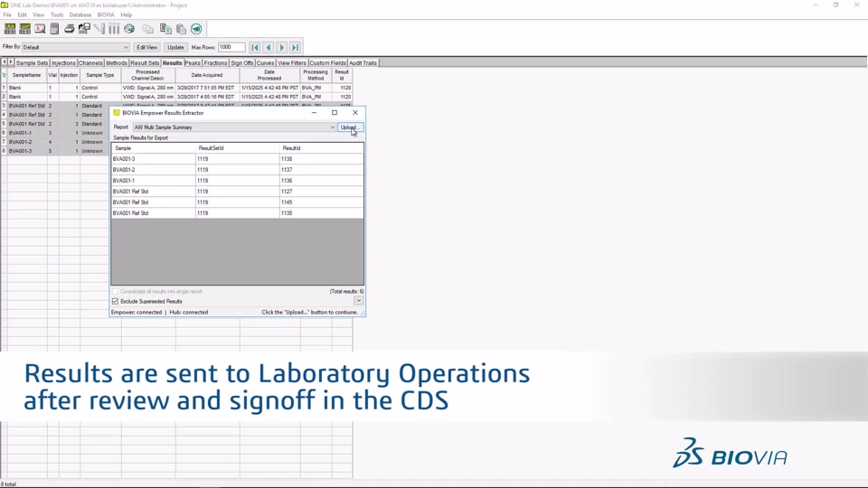Click the yellow Results Extractor title icon

117,112
